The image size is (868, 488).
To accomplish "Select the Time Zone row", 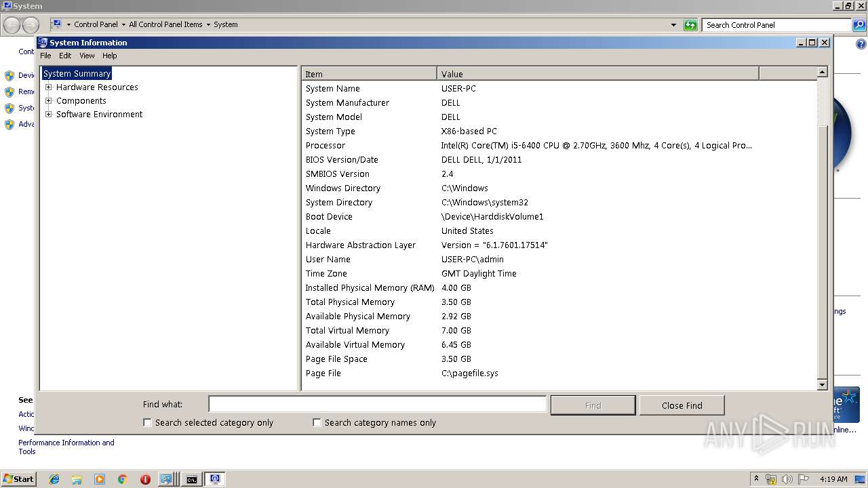I will pos(559,273).
